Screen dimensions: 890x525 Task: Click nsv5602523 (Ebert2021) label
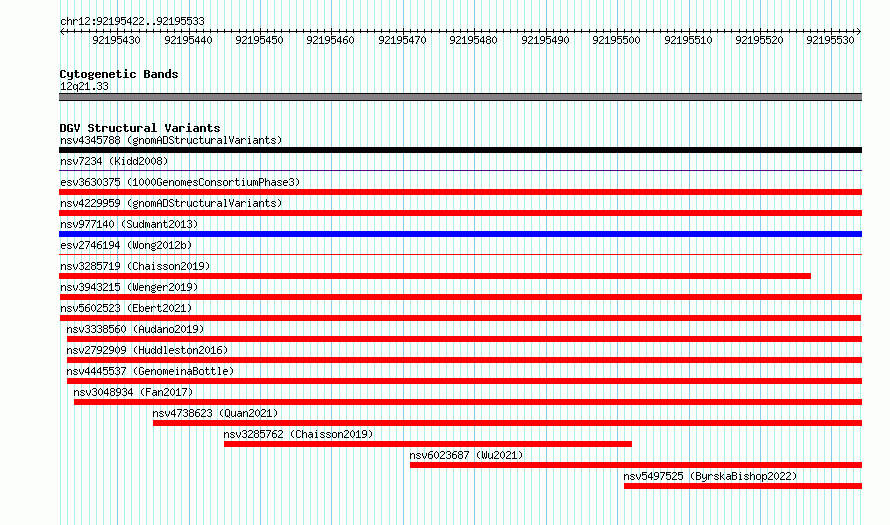click(126, 308)
